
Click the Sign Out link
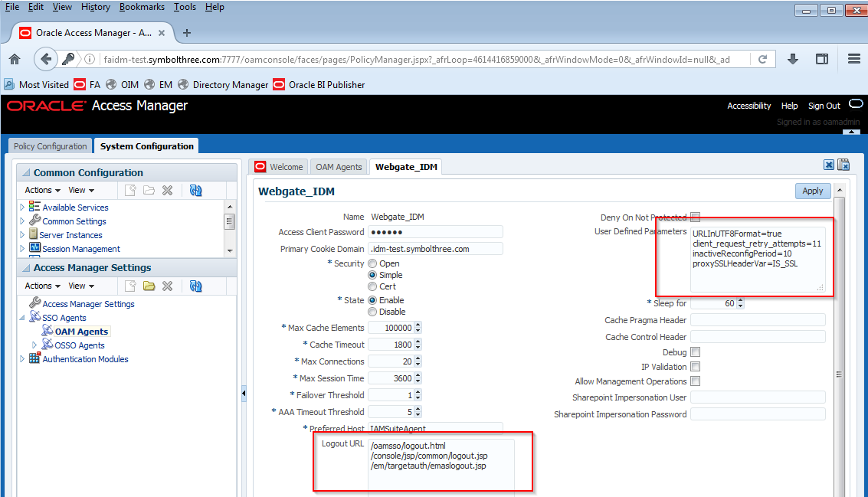[x=824, y=106]
